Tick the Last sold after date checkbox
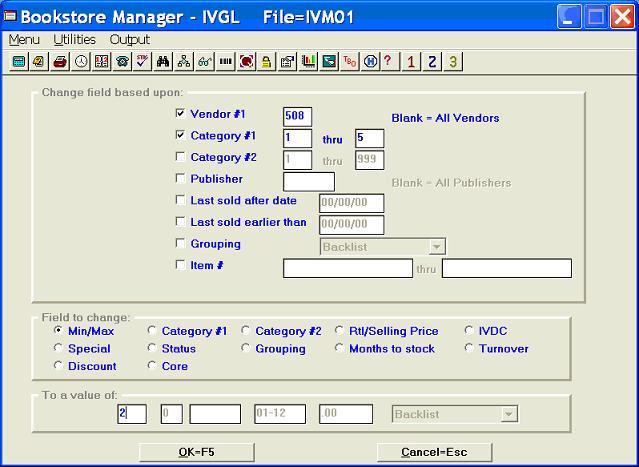The image size is (639, 467). 180,201
